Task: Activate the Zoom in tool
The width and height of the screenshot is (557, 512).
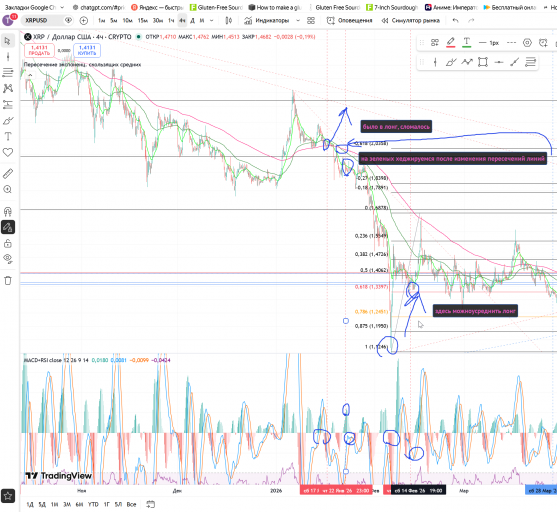Action: 7,189
